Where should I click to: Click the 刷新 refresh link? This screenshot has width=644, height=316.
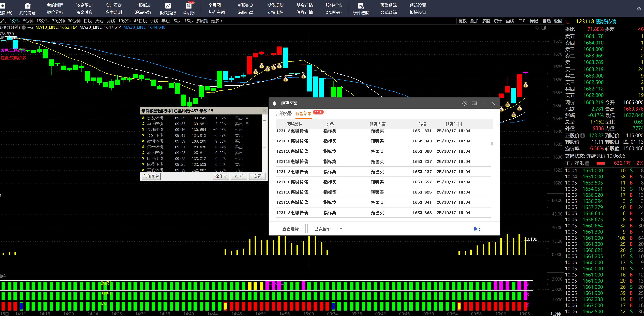(477, 229)
